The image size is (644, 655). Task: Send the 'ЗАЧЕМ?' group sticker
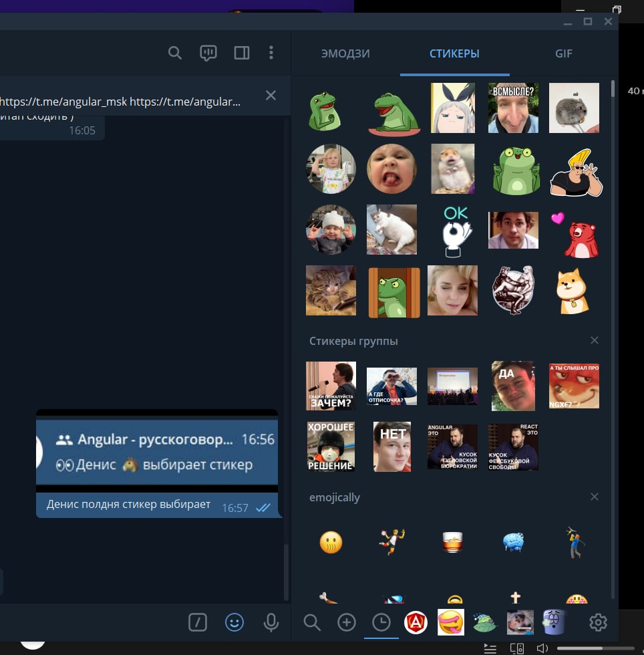331,386
